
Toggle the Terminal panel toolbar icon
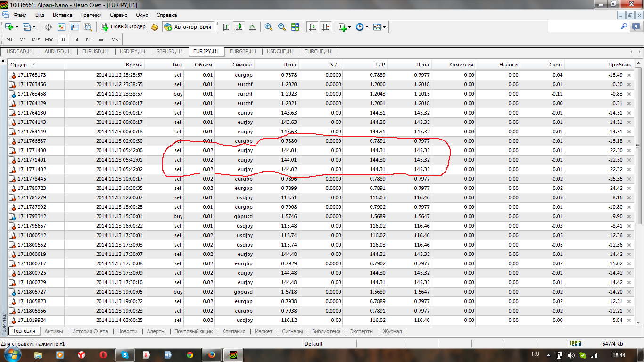pyautogui.click(x=74, y=27)
